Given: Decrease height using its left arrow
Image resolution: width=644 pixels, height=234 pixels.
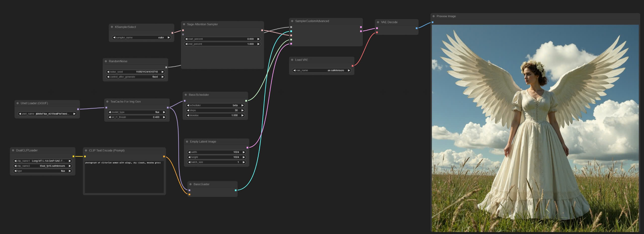Looking at the screenshot, I should pyautogui.click(x=189, y=157).
